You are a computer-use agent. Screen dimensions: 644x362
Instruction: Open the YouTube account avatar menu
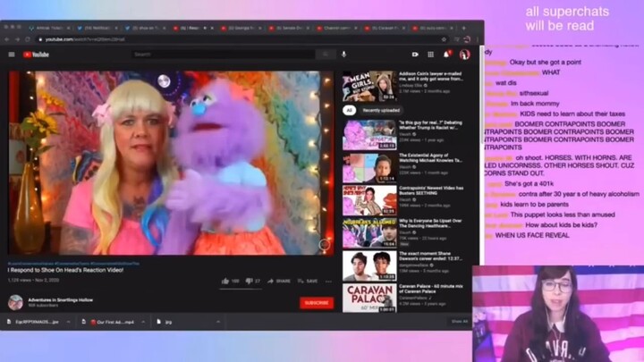tap(464, 55)
